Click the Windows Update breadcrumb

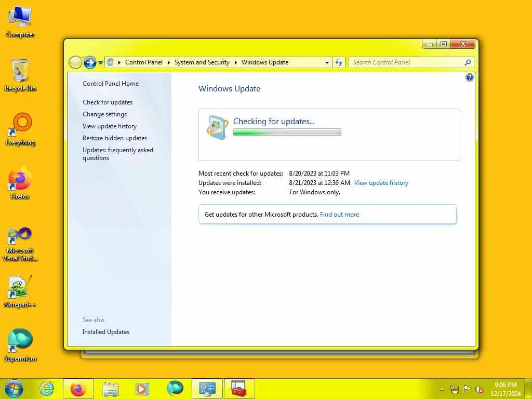pyautogui.click(x=264, y=62)
